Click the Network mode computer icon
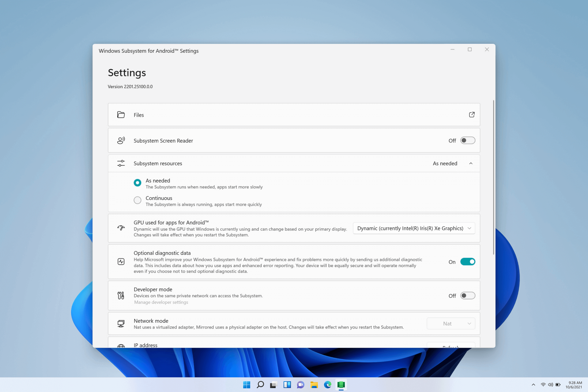The image size is (588, 392). [121, 323]
